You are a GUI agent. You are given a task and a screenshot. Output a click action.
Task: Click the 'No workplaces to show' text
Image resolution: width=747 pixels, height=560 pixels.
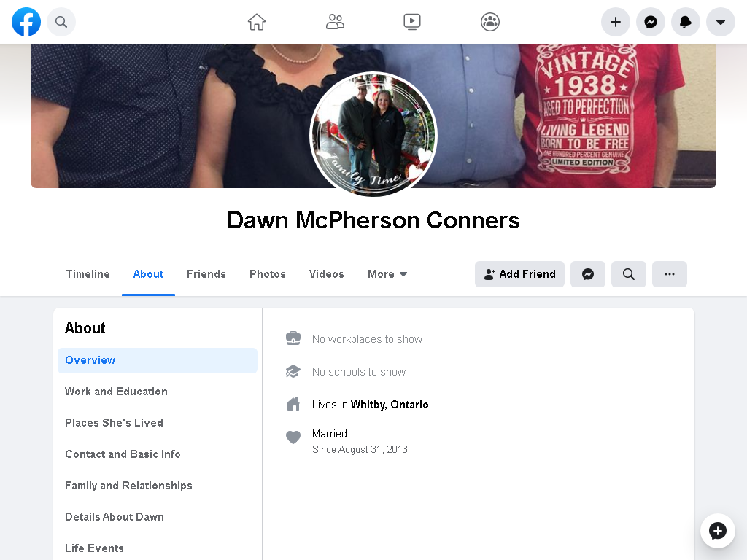(368, 339)
